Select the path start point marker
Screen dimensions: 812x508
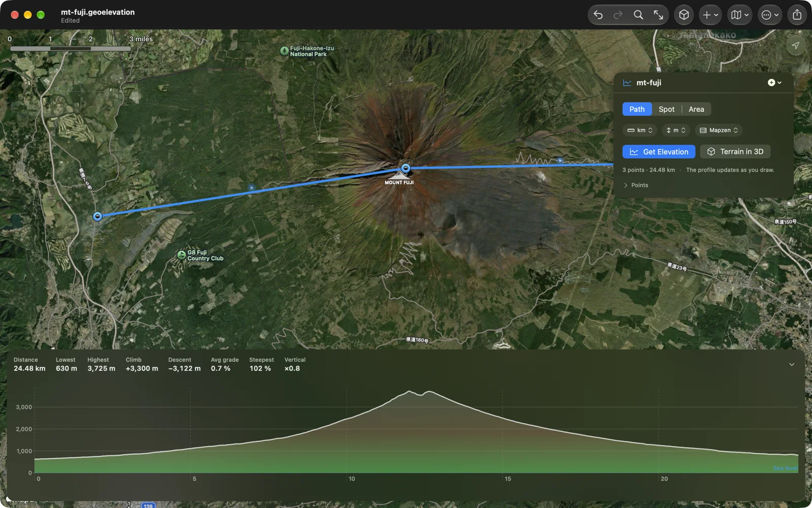coord(97,216)
